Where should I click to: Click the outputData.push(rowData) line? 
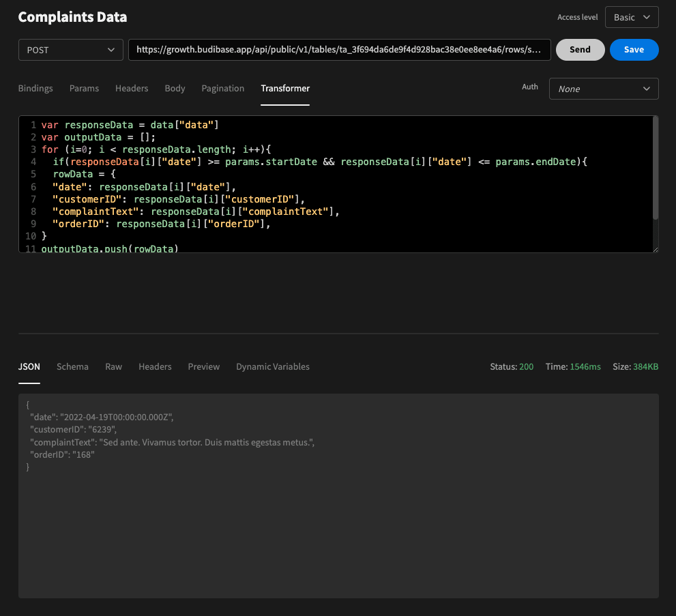110,249
